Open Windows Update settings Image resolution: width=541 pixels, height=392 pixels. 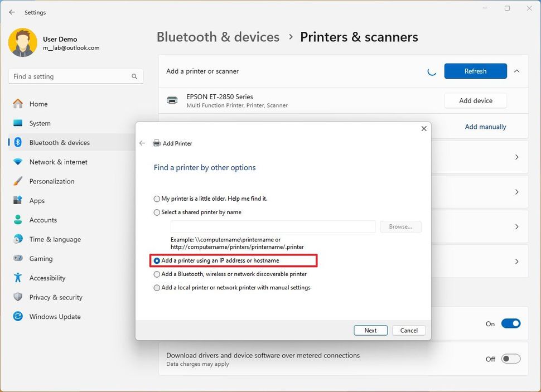coord(55,316)
